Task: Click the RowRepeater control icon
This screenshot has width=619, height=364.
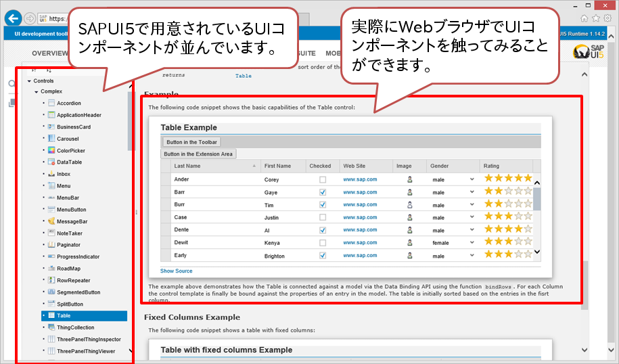Action: [x=51, y=280]
